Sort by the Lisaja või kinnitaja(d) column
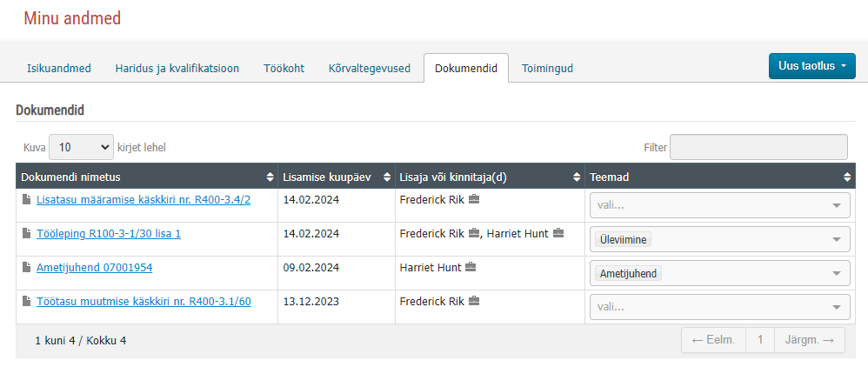The height and width of the screenshot is (367, 868). (490, 177)
